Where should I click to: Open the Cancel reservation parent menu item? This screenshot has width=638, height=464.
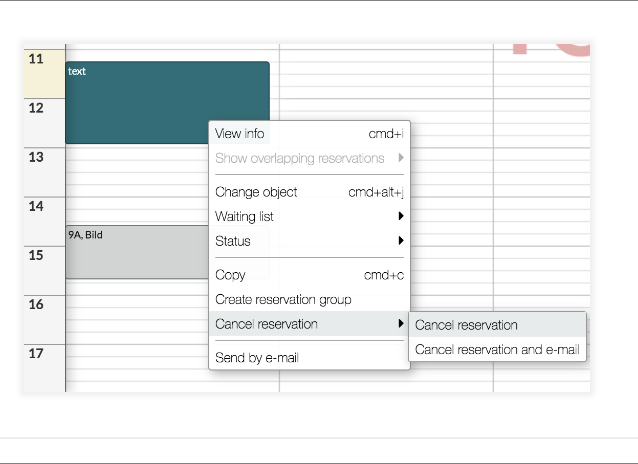(309, 324)
